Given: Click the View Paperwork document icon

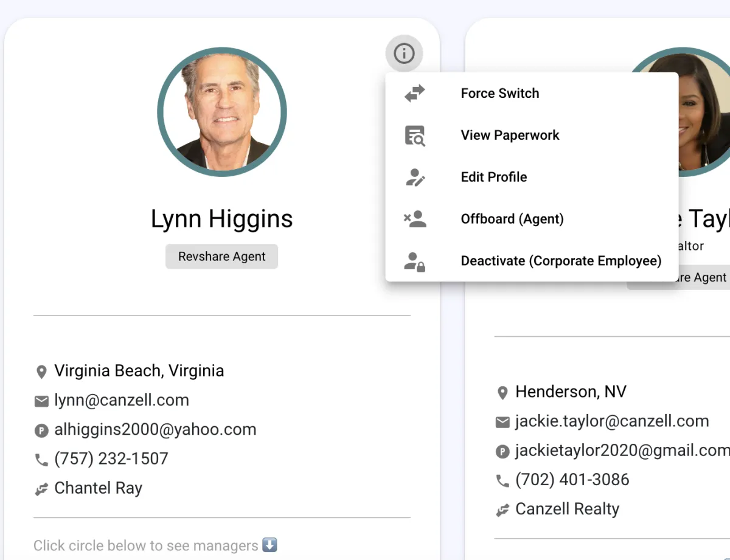Looking at the screenshot, I should [x=415, y=135].
